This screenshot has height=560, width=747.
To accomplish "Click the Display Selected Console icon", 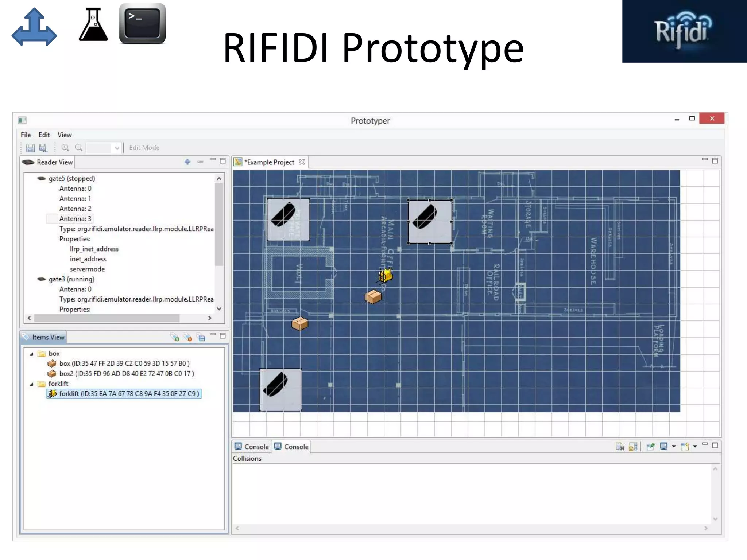I will point(664,446).
